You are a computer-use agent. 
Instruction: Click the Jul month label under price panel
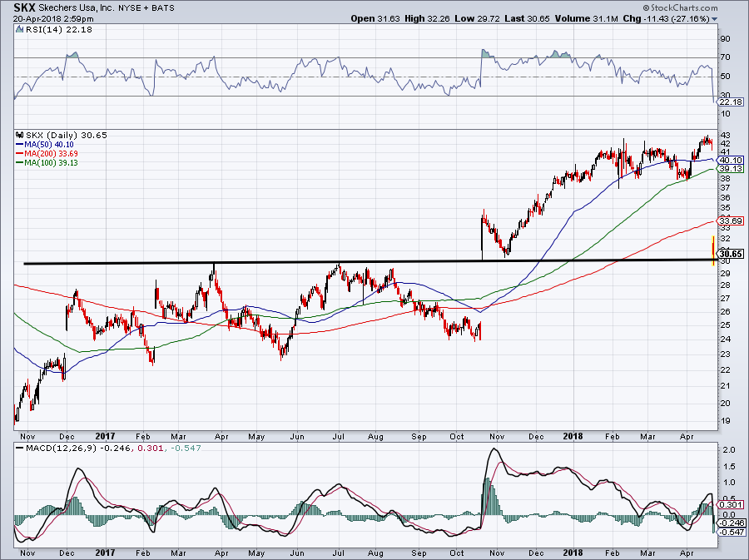click(x=339, y=436)
